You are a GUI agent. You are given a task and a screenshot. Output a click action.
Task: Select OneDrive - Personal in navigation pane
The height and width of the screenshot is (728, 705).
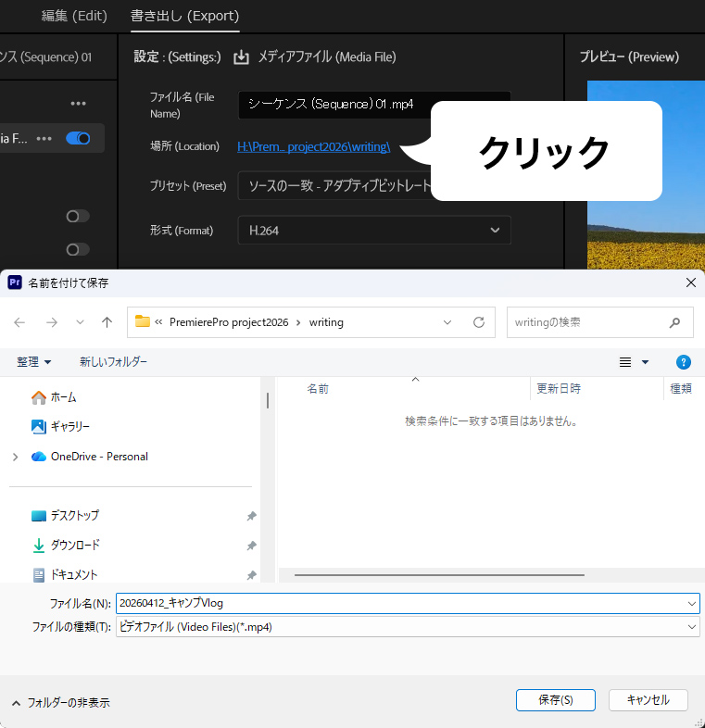pyautogui.click(x=99, y=457)
